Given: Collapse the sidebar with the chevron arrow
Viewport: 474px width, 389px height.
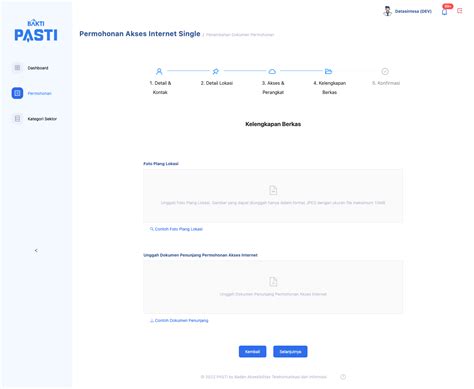Looking at the screenshot, I should pos(36,250).
